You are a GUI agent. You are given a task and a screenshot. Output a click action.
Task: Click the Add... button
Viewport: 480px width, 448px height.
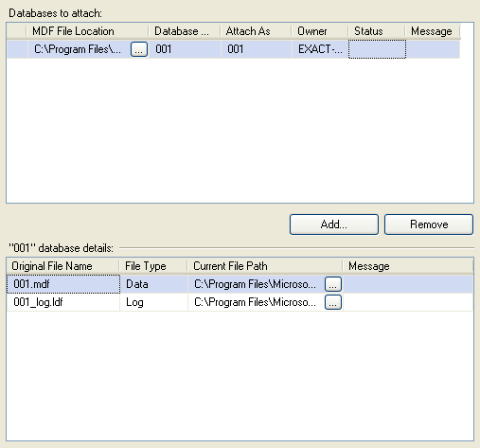point(334,224)
